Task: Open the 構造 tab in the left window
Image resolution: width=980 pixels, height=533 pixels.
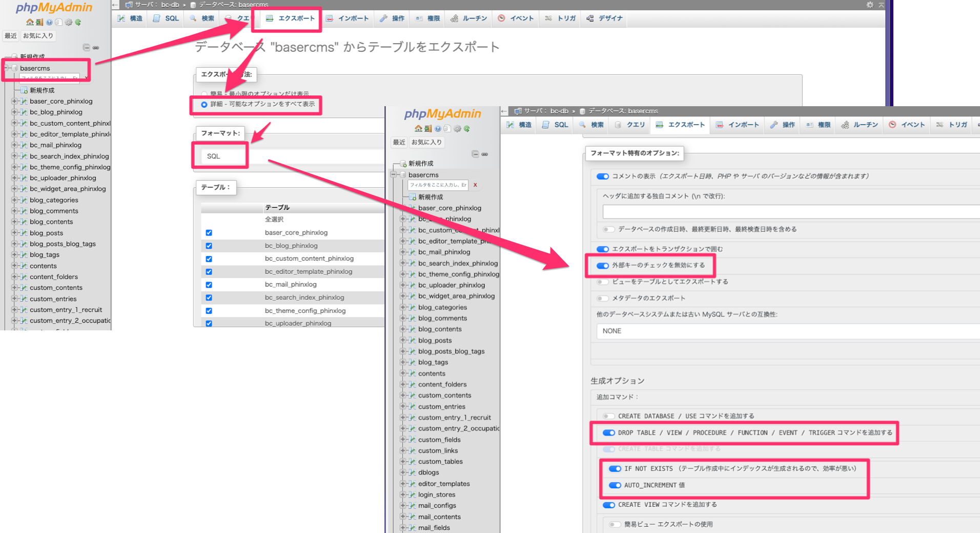Action: pos(130,18)
